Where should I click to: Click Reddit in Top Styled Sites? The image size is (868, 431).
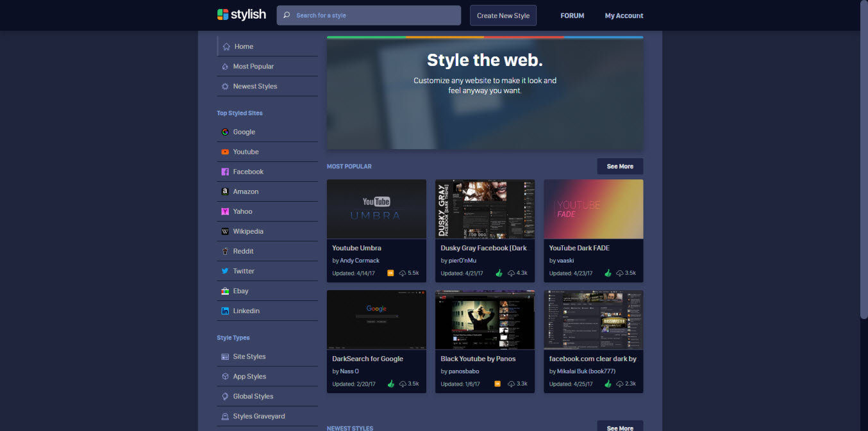(267, 251)
